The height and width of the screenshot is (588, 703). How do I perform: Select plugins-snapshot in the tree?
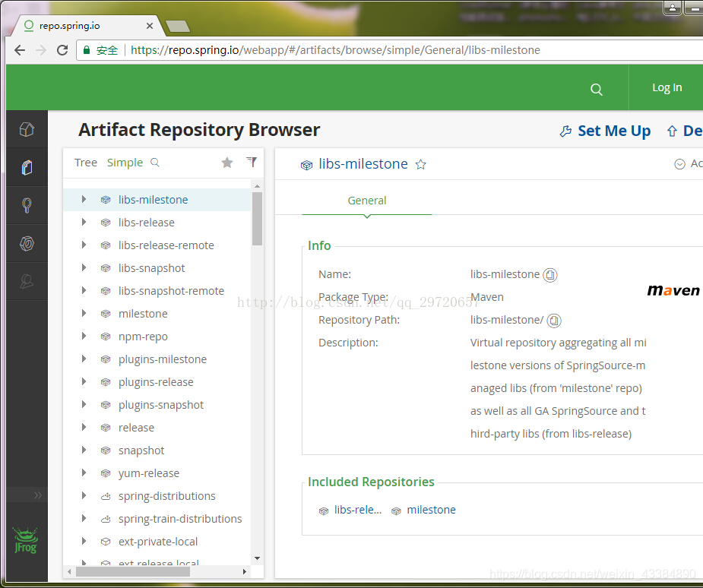161,405
